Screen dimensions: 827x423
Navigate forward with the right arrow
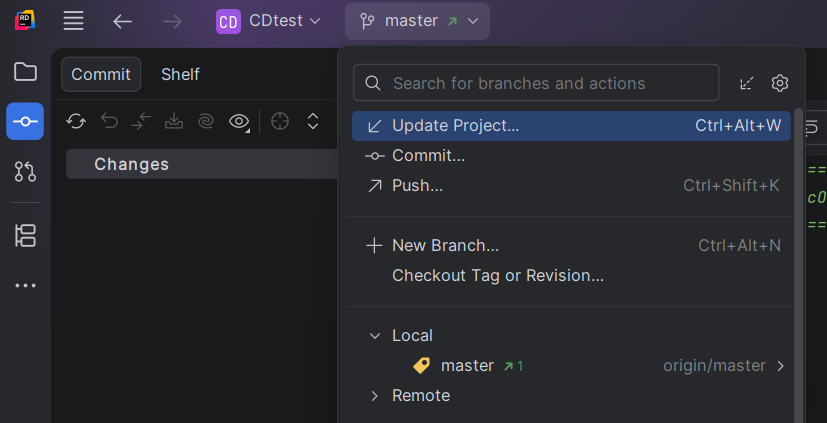[x=172, y=22]
